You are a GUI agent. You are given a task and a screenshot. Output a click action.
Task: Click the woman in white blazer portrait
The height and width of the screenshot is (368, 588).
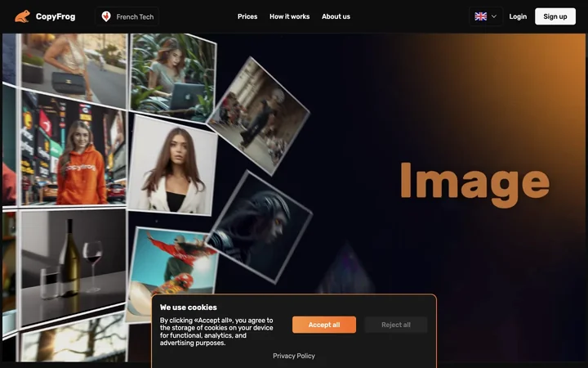pyautogui.click(x=173, y=165)
